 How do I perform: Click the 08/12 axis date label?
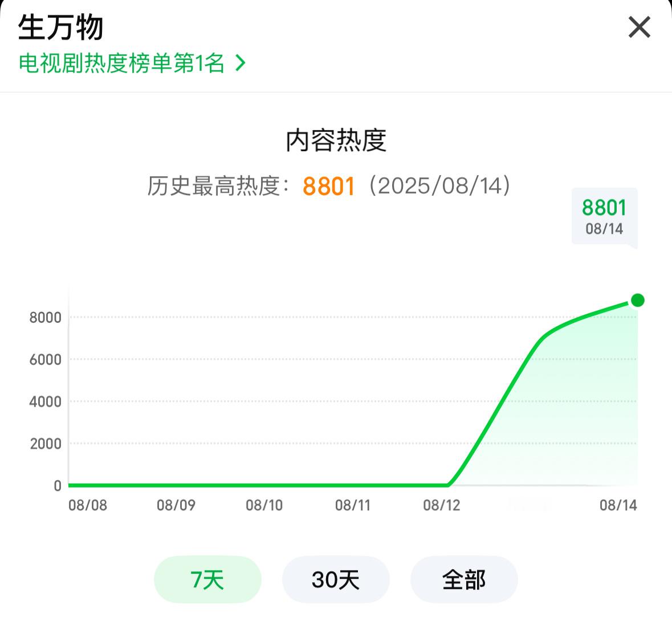point(442,505)
